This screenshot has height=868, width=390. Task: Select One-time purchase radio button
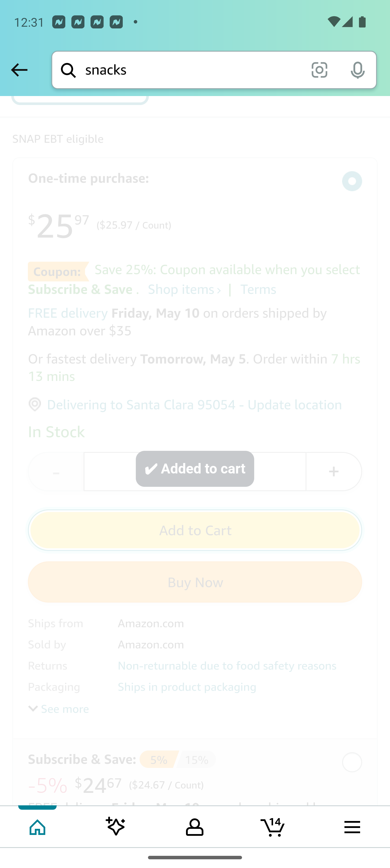click(352, 181)
